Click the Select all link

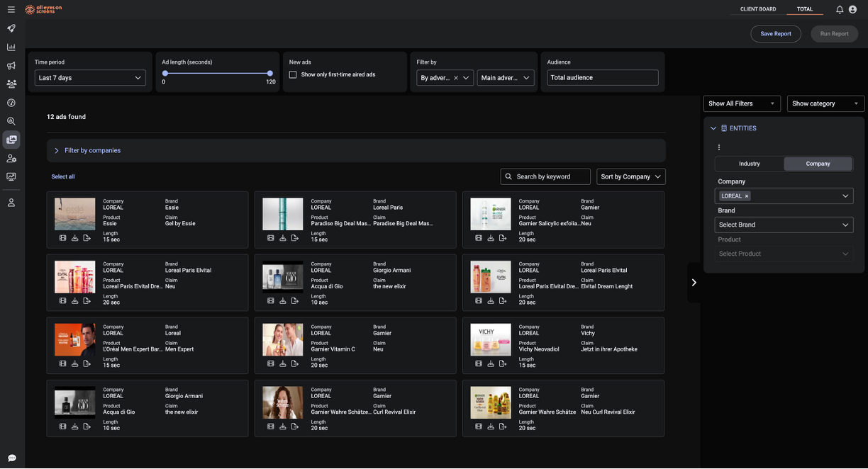(x=63, y=176)
